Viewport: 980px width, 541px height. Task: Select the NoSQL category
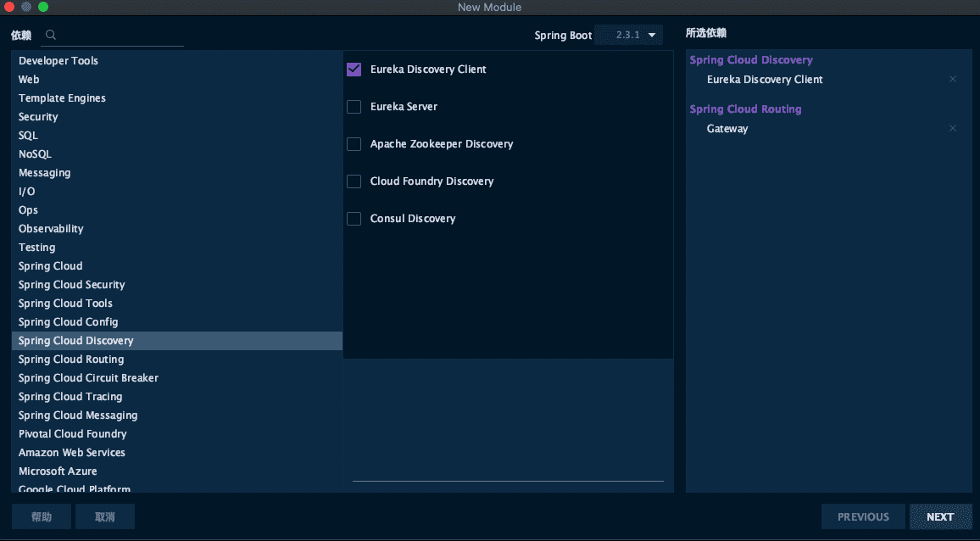click(x=177, y=153)
